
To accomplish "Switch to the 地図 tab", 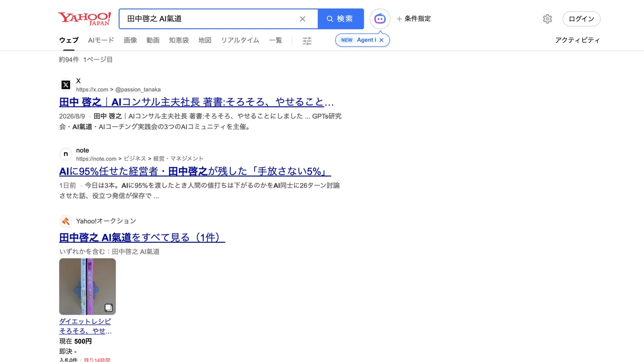I will (x=205, y=40).
